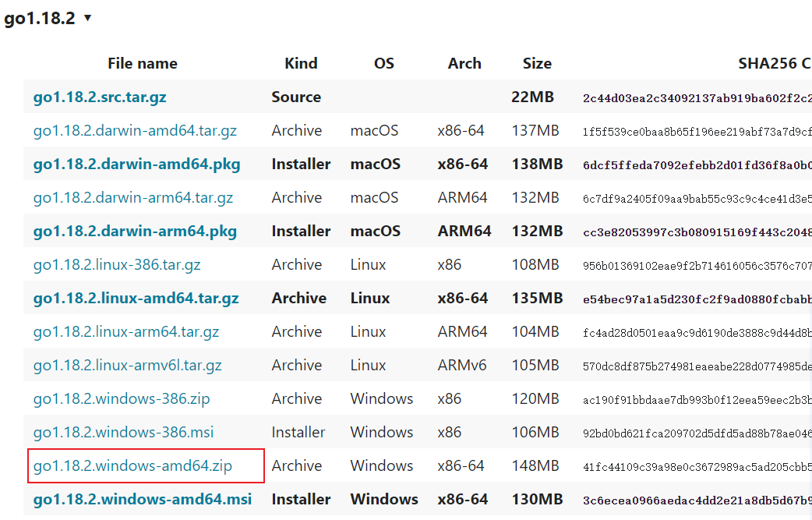Select the 135MB size cell
The width and height of the screenshot is (812, 520).
tap(537, 299)
